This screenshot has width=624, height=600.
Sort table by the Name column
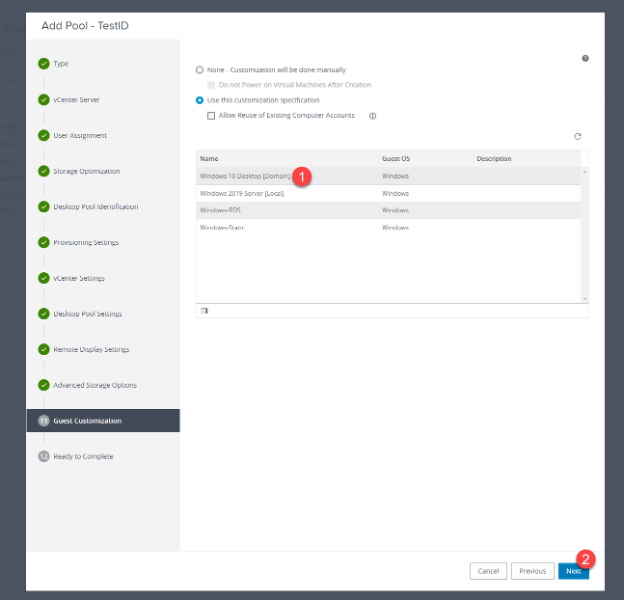click(209, 158)
